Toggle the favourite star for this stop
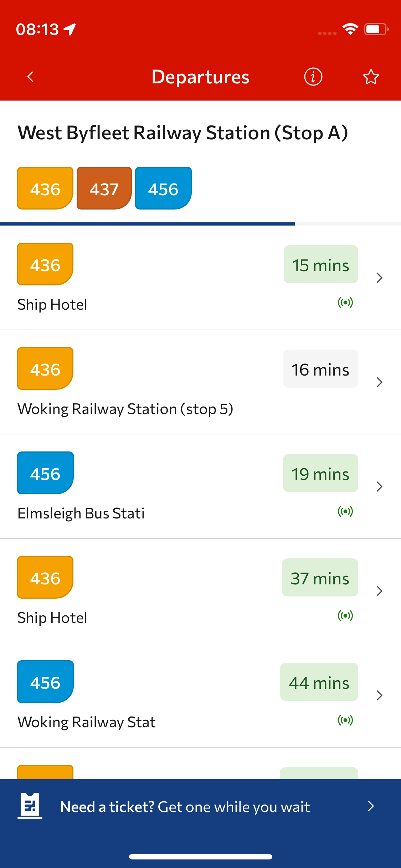The height and width of the screenshot is (868, 401). [371, 77]
